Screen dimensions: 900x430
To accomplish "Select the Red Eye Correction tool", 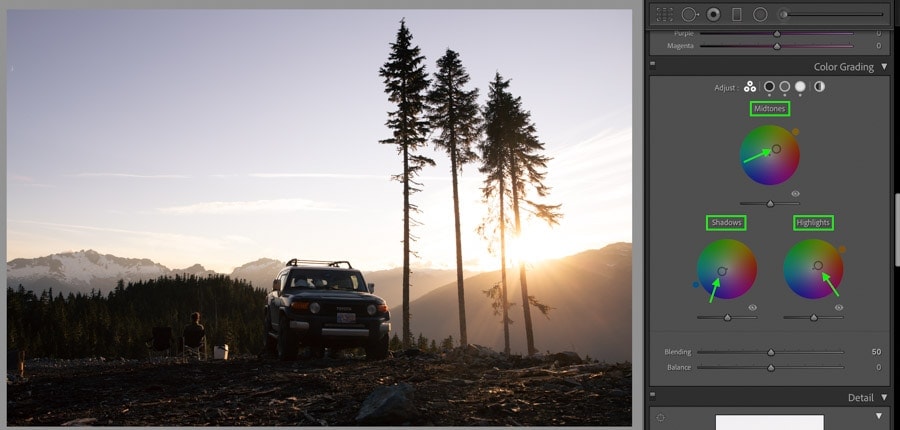I will click(x=713, y=14).
